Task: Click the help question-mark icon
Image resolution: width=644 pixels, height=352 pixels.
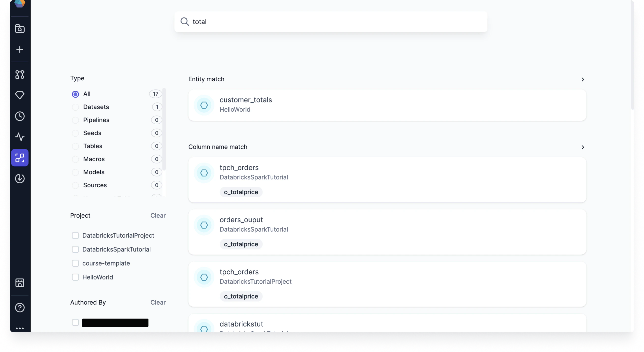Action: (20, 308)
